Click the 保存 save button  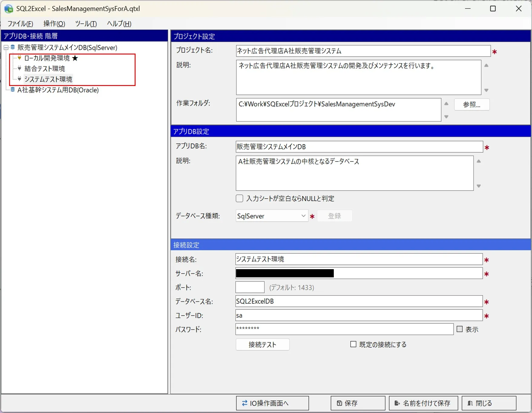358,403
